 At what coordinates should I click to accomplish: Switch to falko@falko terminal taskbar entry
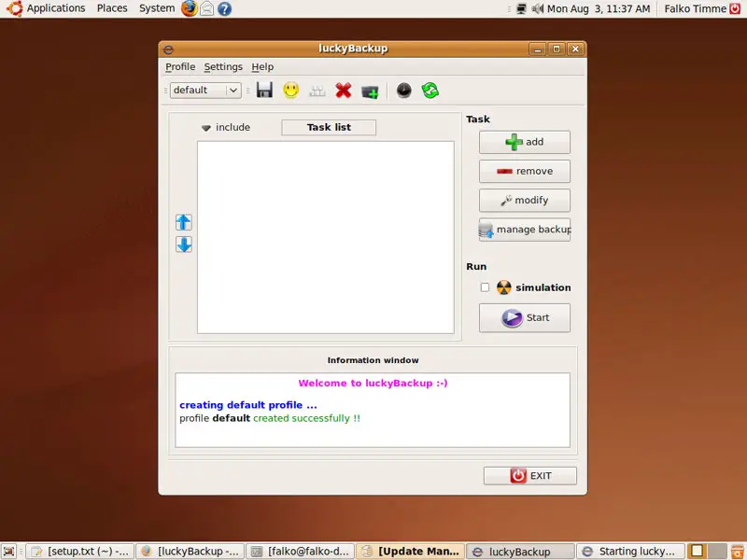tap(300, 552)
